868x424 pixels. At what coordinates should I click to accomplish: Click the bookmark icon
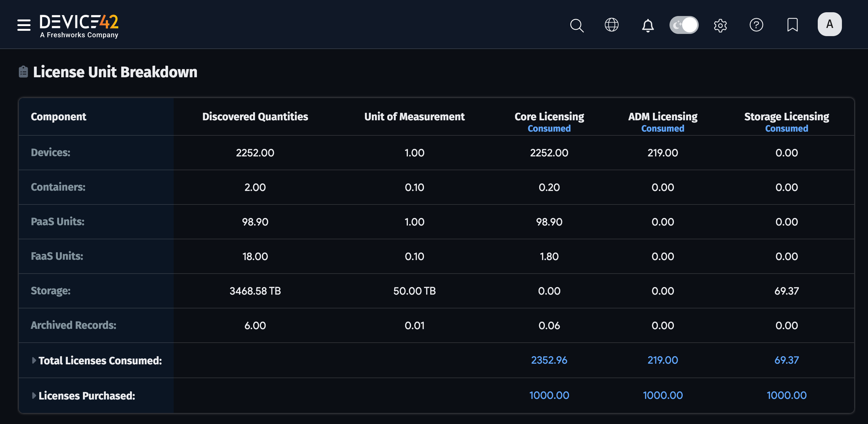792,25
